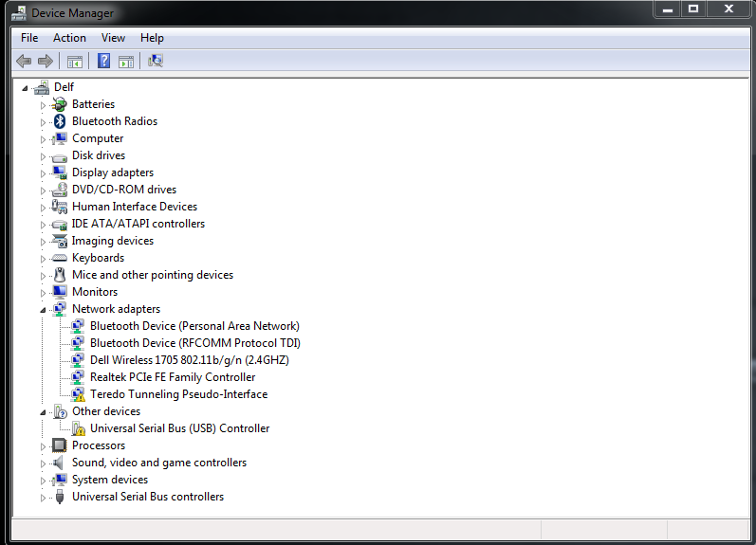Click the Back arrow toolbar icon

pyautogui.click(x=24, y=62)
